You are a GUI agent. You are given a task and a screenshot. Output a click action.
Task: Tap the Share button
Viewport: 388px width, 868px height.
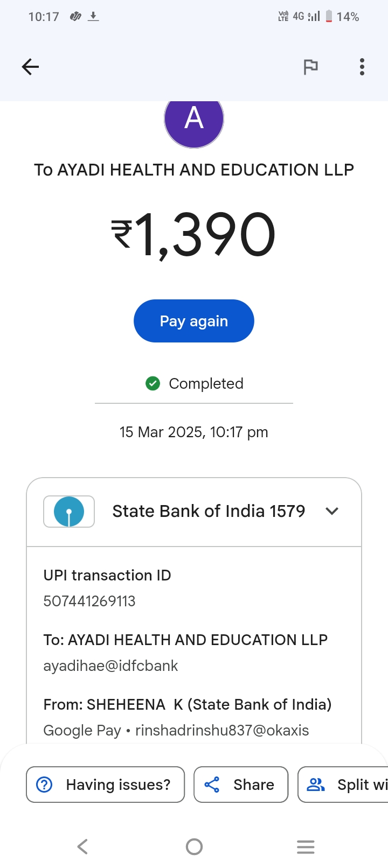pos(241,785)
